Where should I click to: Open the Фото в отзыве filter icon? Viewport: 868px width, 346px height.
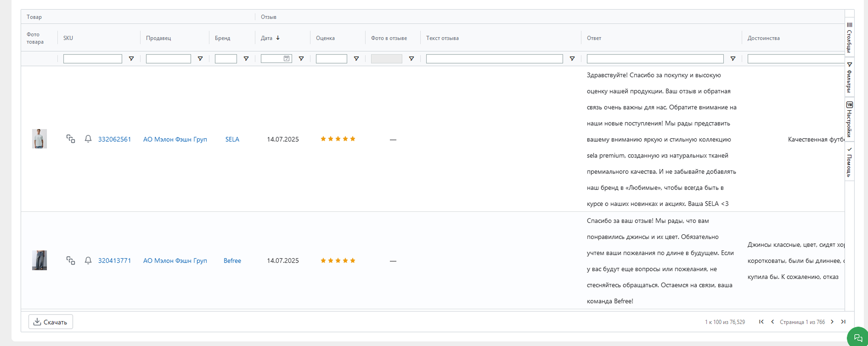[411, 59]
